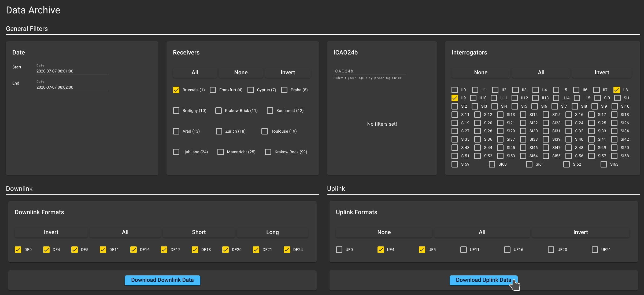Uncheck the DF4 downlink format
Screen dimensions: 644x295
coord(46,250)
